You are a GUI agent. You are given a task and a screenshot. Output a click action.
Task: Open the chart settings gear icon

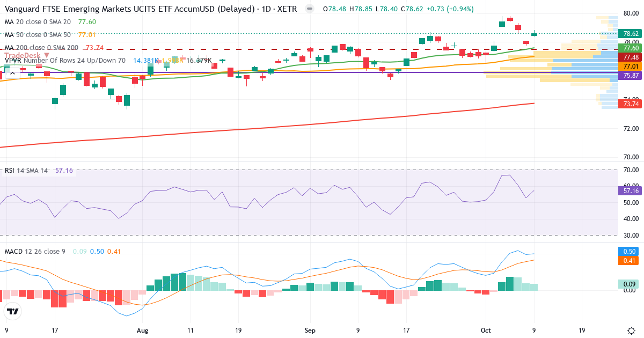coord(631,330)
